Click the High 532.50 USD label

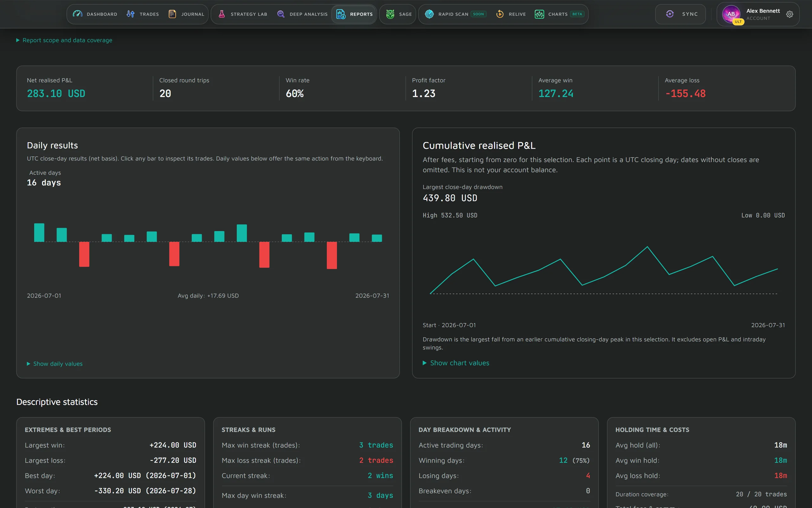coord(450,215)
